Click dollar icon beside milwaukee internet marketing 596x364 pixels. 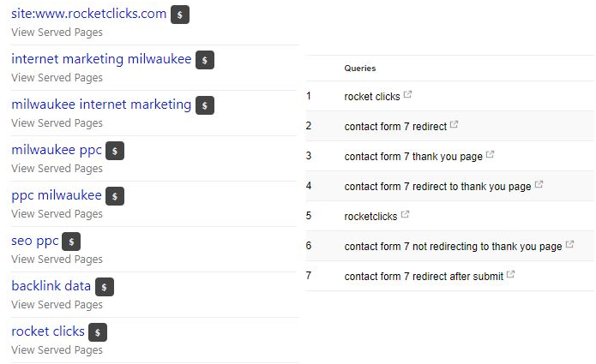[205, 105]
